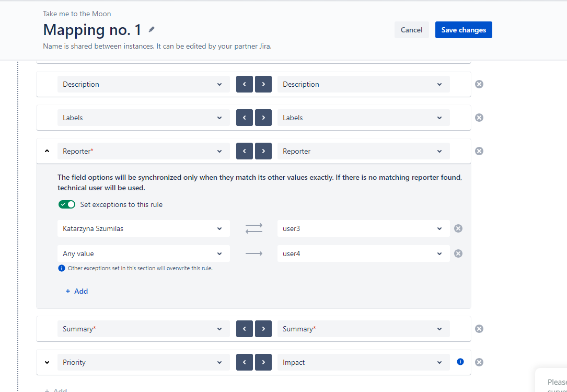Screen dimensions: 567x392
Task: Expand the Priority mapping details
Action: click(x=47, y=362)
